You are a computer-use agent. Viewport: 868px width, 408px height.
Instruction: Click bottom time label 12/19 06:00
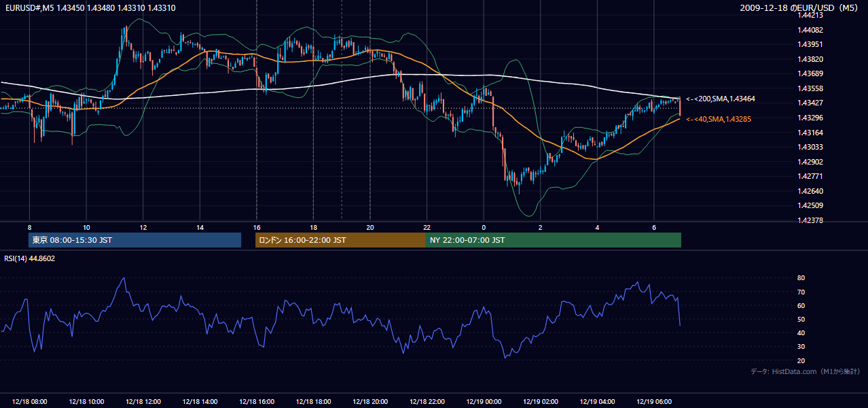(x=653, y=402)
